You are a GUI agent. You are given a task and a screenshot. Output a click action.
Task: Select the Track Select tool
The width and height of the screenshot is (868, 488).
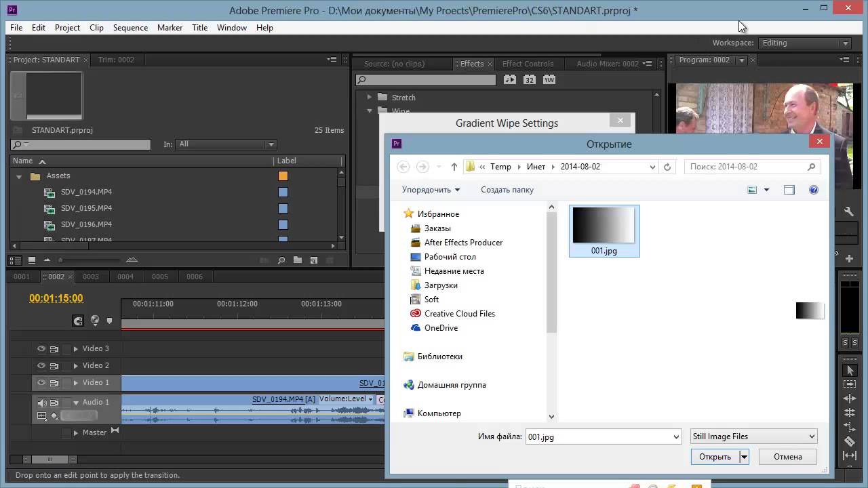[849, 384]
